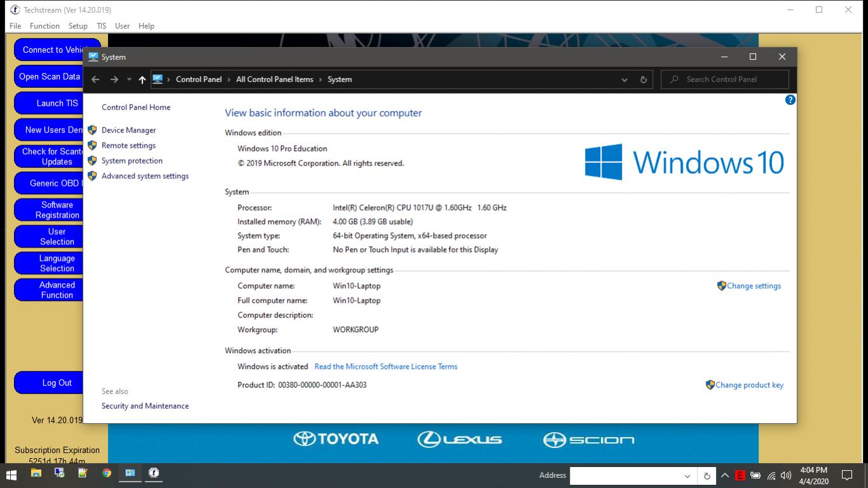Screen dimensions: 868x488
Task: Open File Explorer on the taskbar
Action: (36, 473)
